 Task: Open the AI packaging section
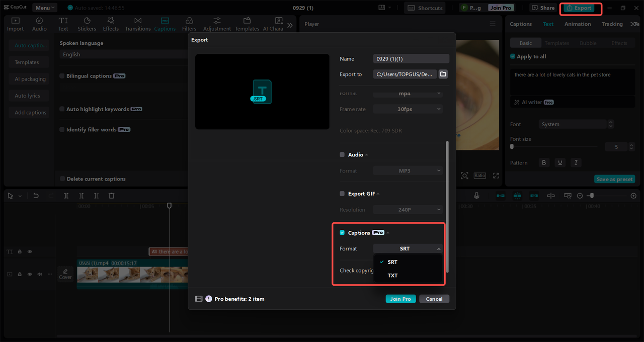[x=30, y=79]
